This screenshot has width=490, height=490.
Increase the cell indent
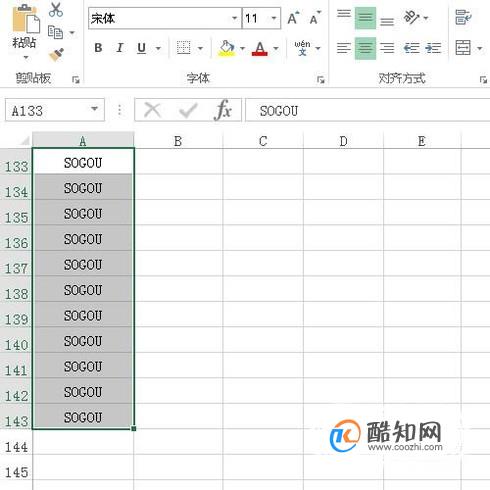(x=433, y=48)
